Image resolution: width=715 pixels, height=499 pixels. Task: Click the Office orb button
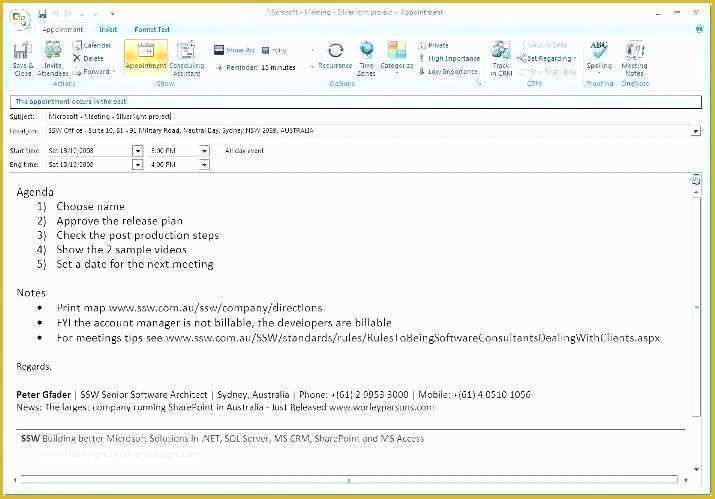pyautogui.click(x=20, y=19)
